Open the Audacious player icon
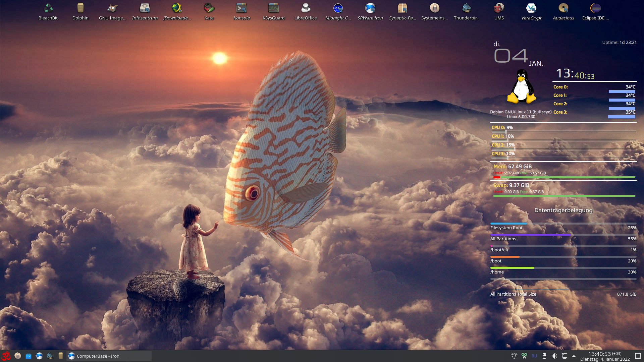This screenshot has width=644, height=362. pos(563,8)
